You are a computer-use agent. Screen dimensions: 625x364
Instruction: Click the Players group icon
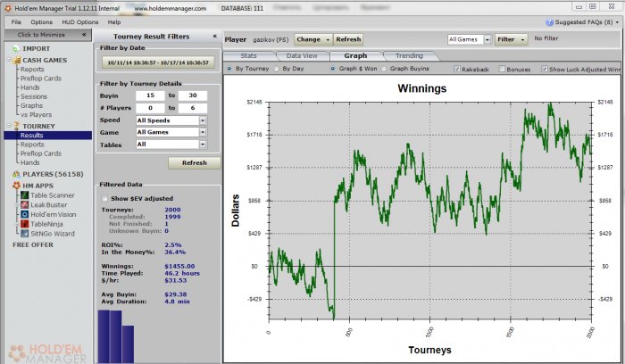click(16, 174)
